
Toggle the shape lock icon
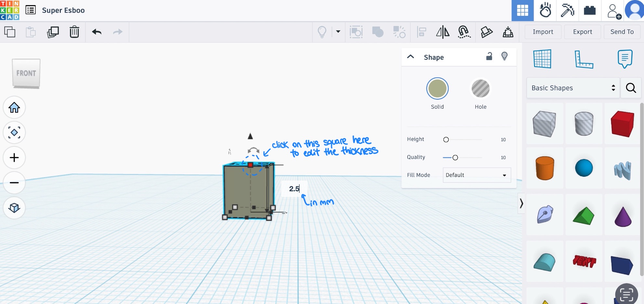point(489,57)
